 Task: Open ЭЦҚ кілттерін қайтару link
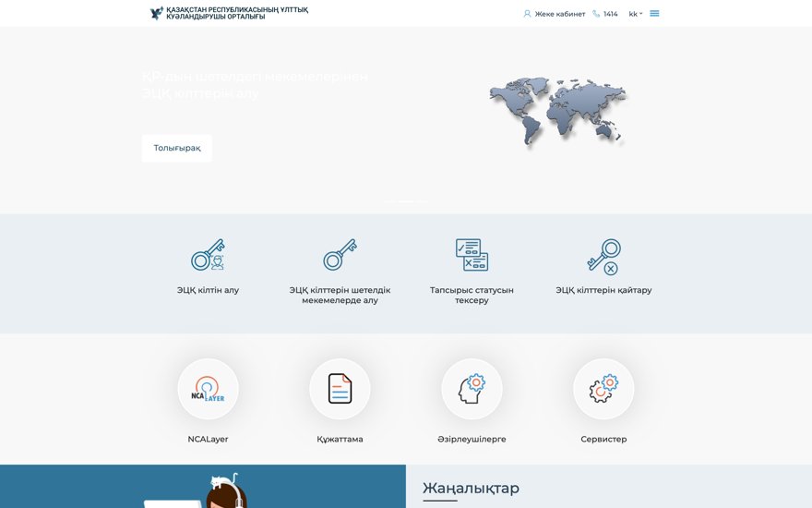click(x=603, y=290)
